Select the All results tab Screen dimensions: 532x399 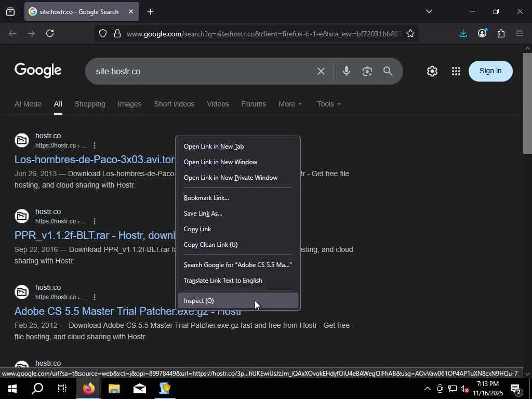point(58,104)
